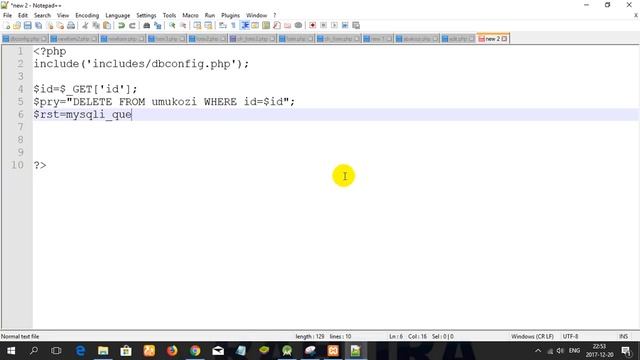Open the Window menu

[x=256, y=15]
